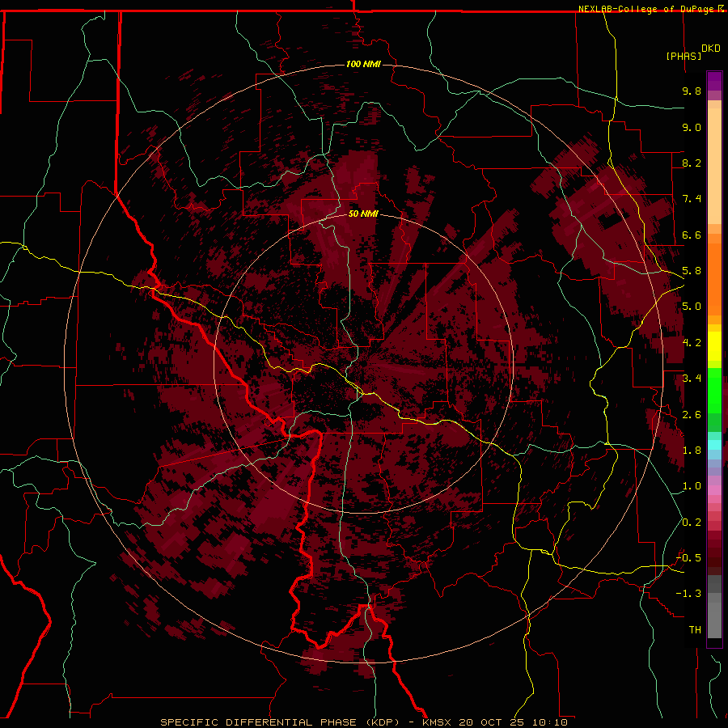Click the 1.8 color scale value

pos(692,451)
